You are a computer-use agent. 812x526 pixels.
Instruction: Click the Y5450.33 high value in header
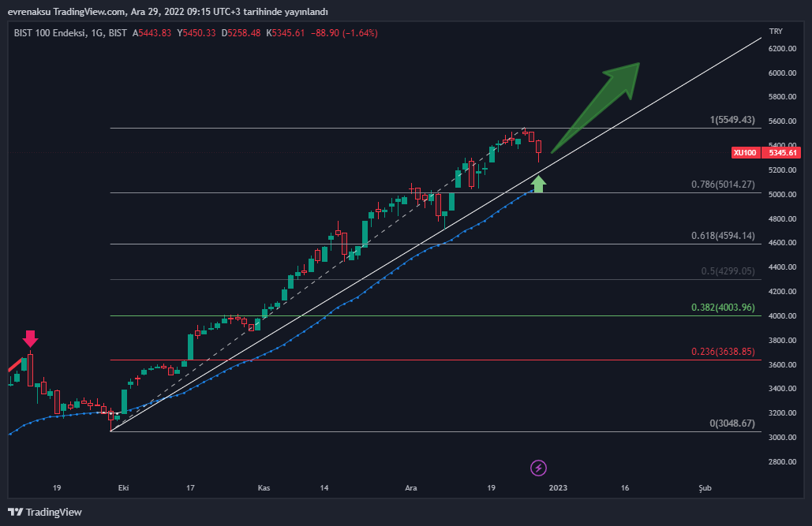pyautogui.click(x=196, y=33)
